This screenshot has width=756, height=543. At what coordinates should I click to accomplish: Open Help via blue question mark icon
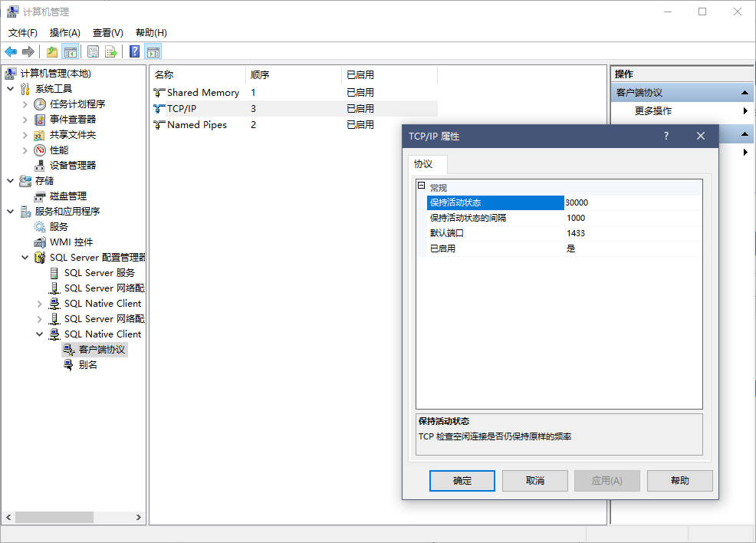click(x=134, y=51)
